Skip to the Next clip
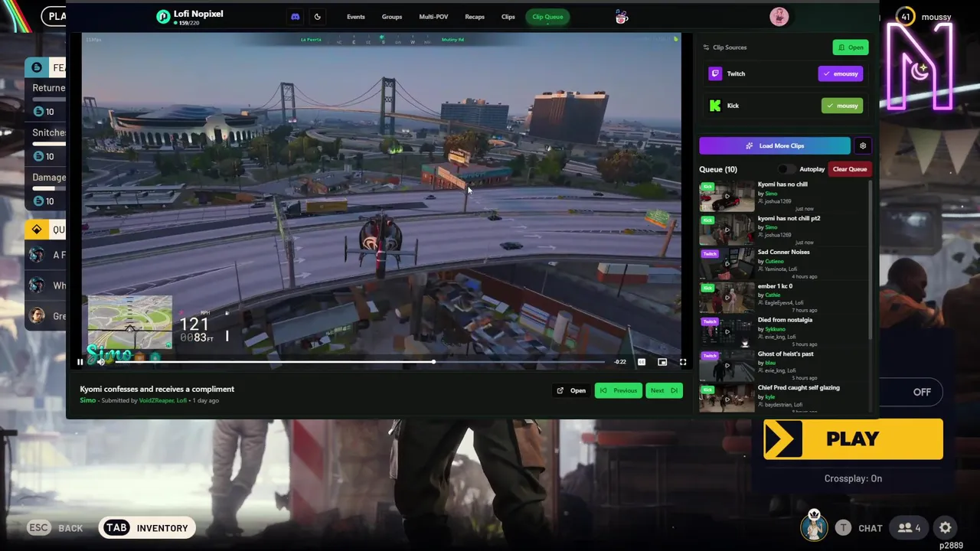This screenshot has width=980, height=551. coord(664,391)
